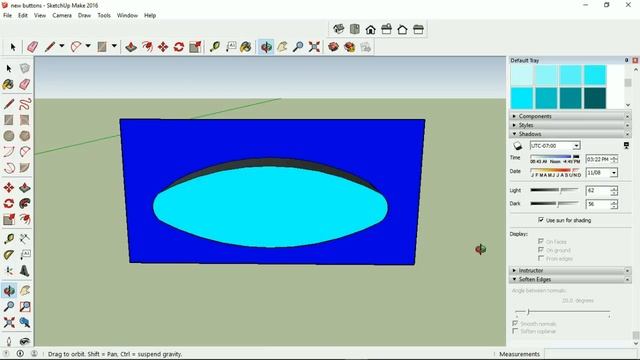Toggle the On ground display checkbox
The height and width of the screenshot is (360, 640).
pyautogui.click(x=541, y=250)
